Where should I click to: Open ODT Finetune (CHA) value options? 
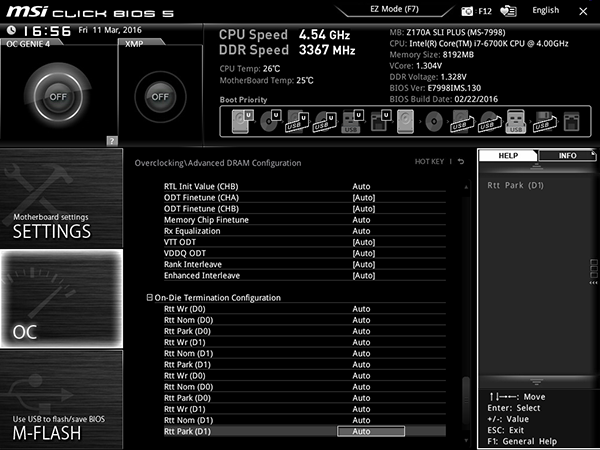point(364,197)
